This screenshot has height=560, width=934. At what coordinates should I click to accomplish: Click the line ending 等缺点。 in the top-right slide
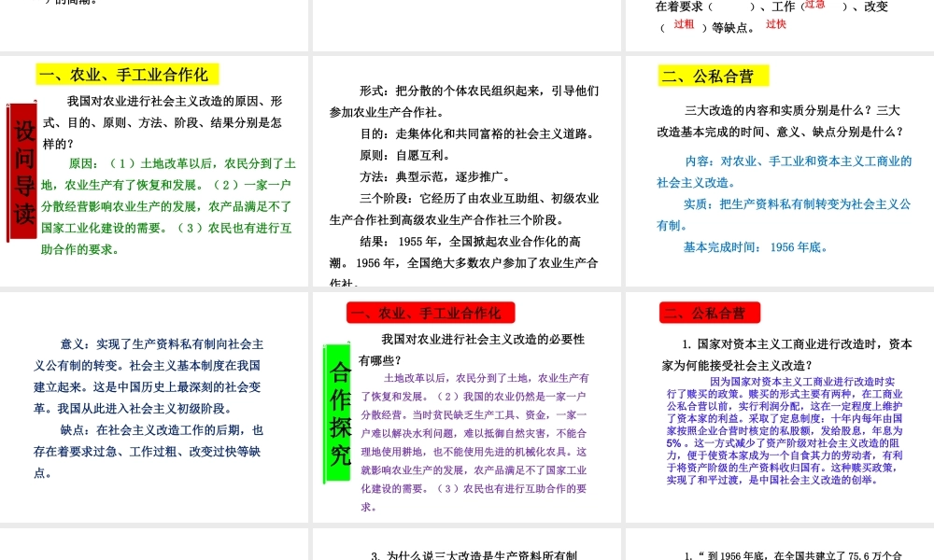click(708, 28)
